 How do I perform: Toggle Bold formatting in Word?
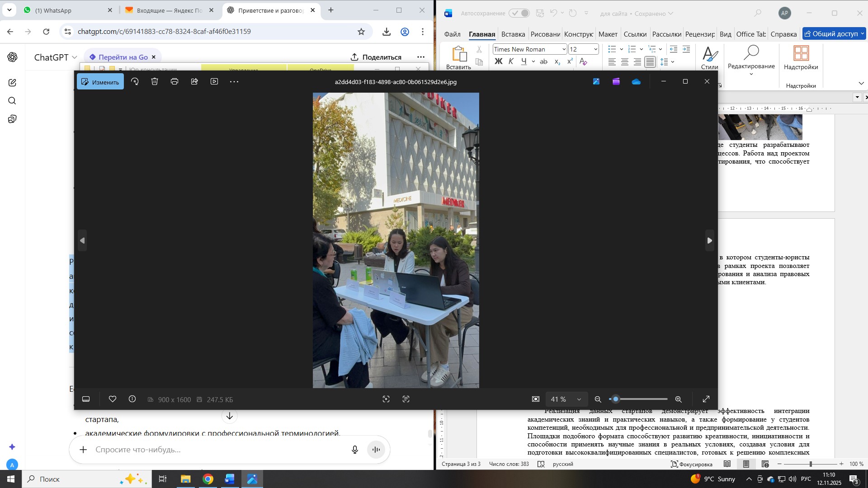[x=499, y=61]
